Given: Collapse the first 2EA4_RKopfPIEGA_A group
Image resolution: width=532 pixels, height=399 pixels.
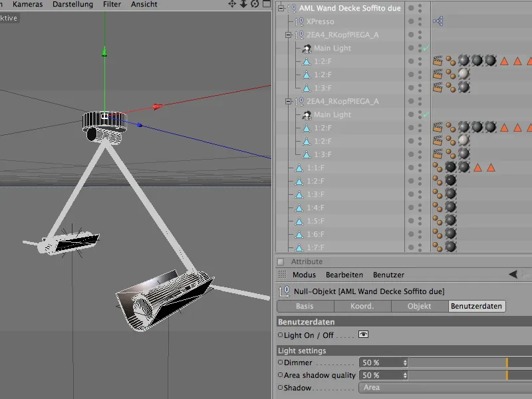Looking at the screenshot, I should pos(287,33).
